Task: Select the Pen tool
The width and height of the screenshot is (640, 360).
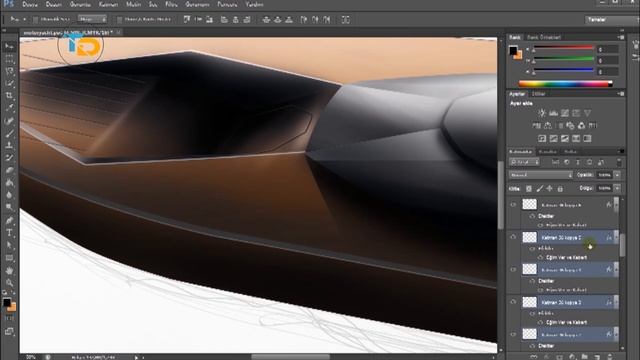Action: click(x=9, y=220)
